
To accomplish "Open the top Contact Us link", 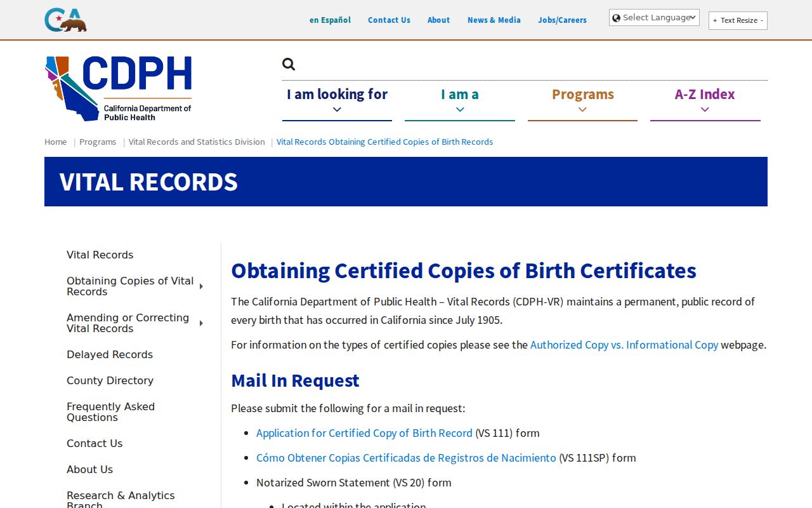I will click(x=389, y=20).
